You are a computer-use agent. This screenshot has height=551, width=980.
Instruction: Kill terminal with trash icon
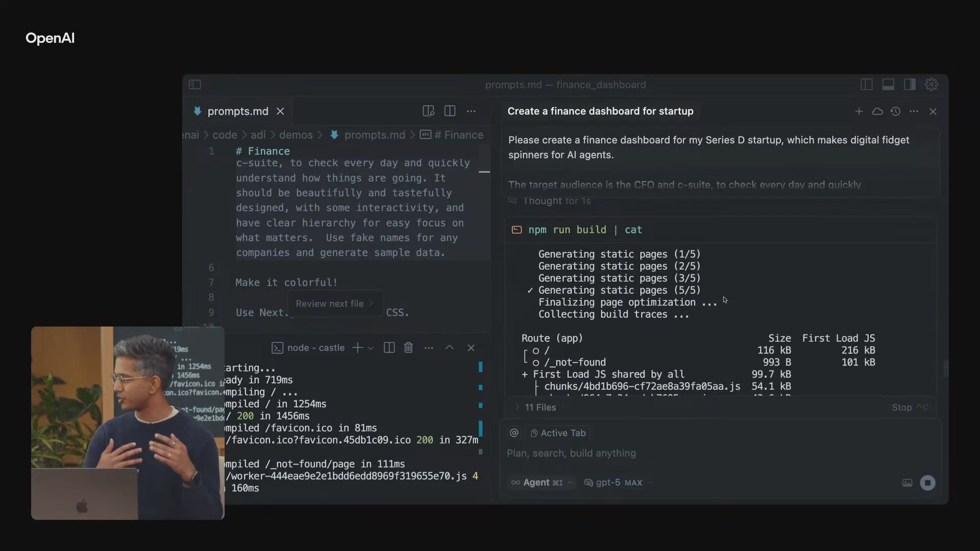pos(408,348)
